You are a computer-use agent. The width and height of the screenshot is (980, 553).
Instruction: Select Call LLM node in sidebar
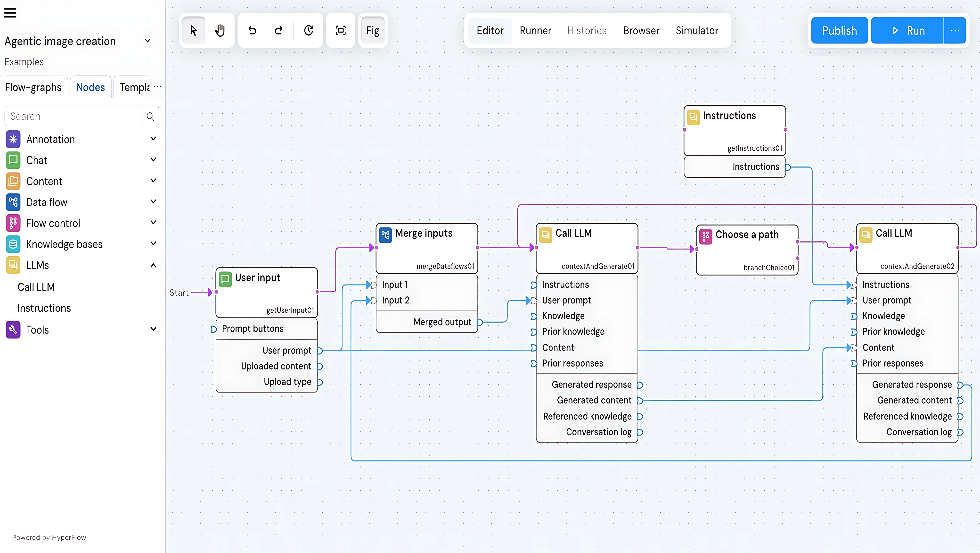point(36,287)
